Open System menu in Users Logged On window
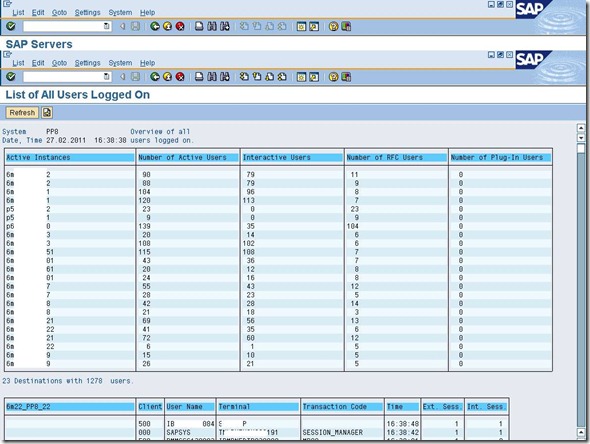The height and width of the screenshot is (444, 590). point(120,63)
